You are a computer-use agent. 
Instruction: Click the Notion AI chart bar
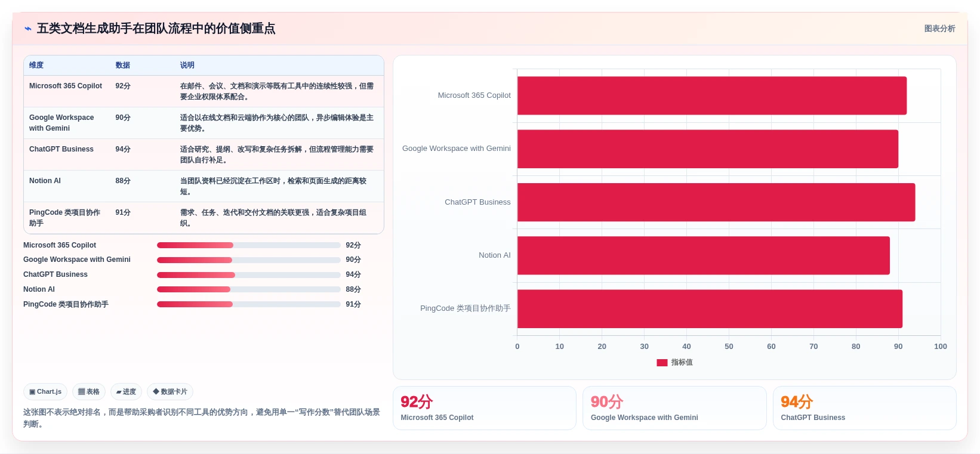[703, 255]
